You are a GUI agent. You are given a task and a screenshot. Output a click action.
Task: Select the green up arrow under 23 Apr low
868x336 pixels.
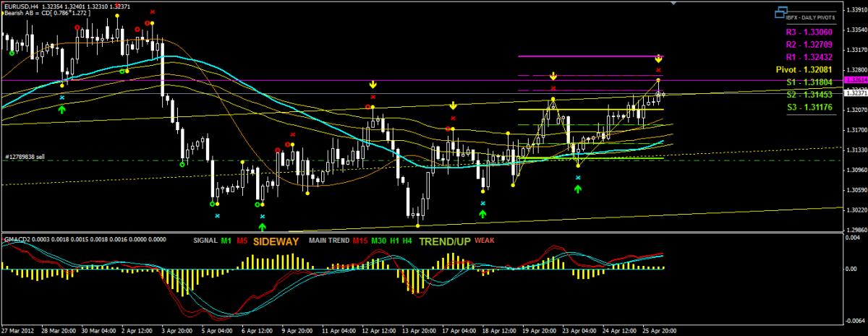tap(577, 189)
